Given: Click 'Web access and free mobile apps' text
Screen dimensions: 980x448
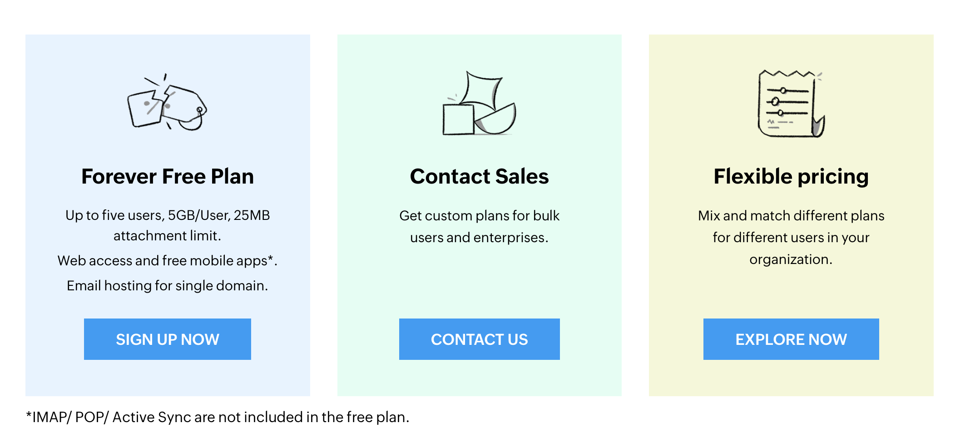Looking at the screenshot, I should coord(168,260).
